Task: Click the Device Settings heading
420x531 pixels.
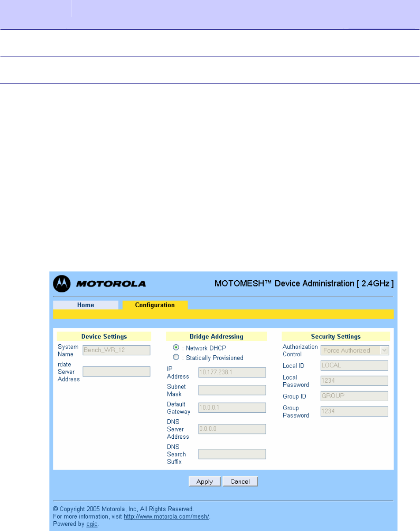Action: click(x=104, y=336)
